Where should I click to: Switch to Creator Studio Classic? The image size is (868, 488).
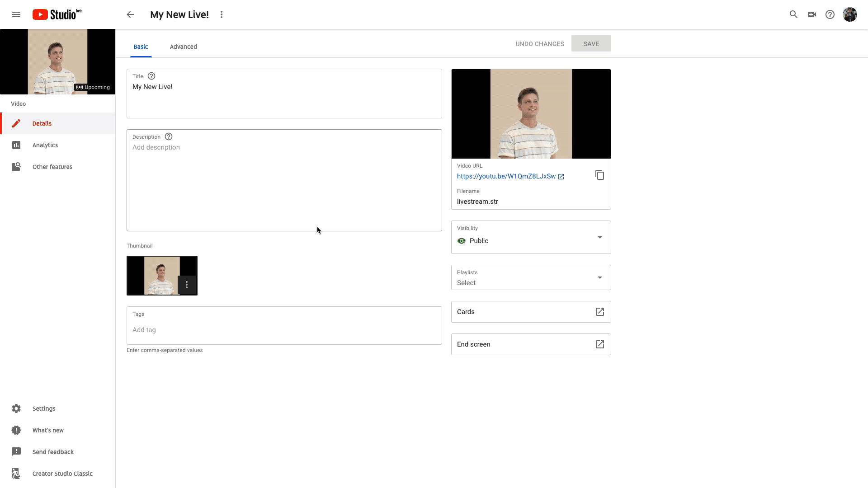point(58,474)
